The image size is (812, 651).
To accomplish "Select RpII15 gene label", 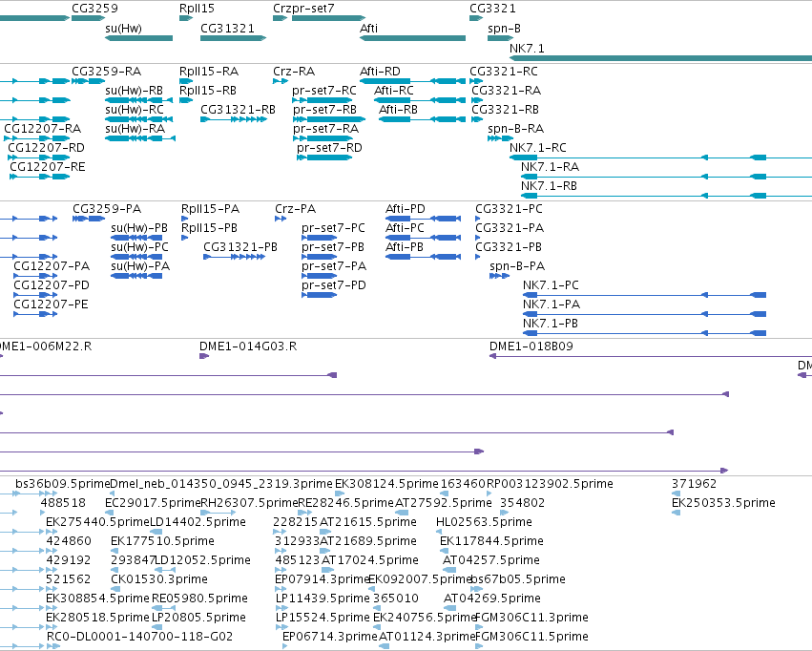I will pos(197,9).
